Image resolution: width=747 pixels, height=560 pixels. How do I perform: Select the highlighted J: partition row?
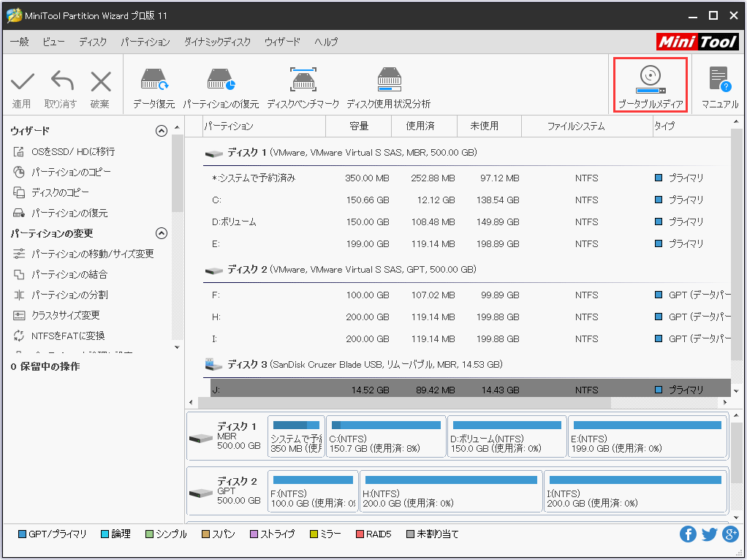(470, 388)
